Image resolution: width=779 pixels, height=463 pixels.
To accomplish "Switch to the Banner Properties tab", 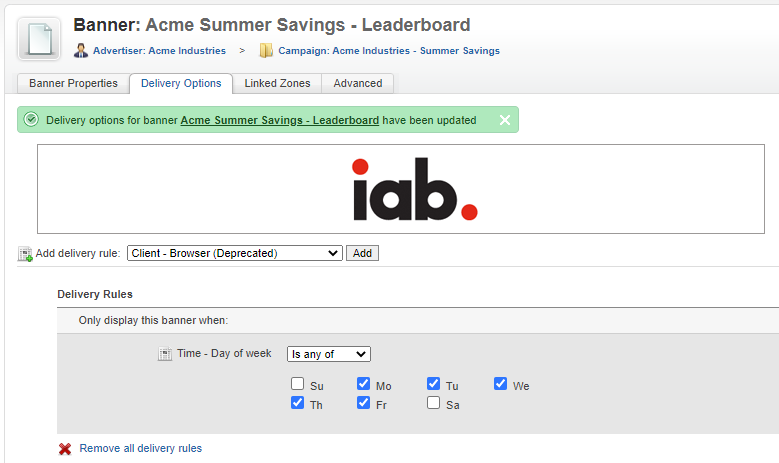I will point(74,83).
